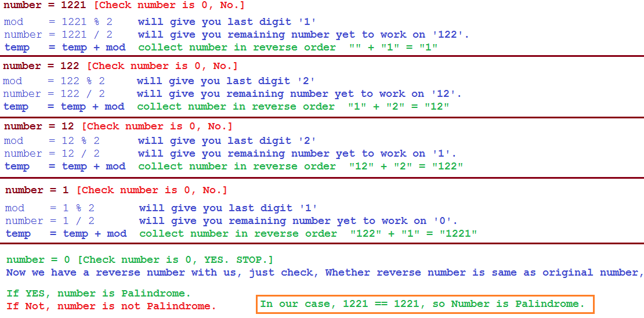Viewport: 644px width, 318px height.
Task: Click the line 'mod = 1221 % 2'
Action: [58, 21]
